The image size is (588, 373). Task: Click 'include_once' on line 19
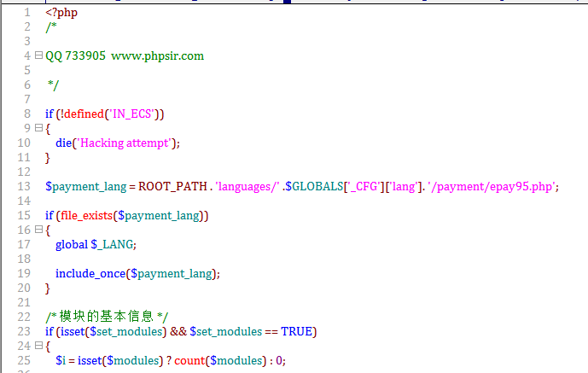[x=90, y=274]
